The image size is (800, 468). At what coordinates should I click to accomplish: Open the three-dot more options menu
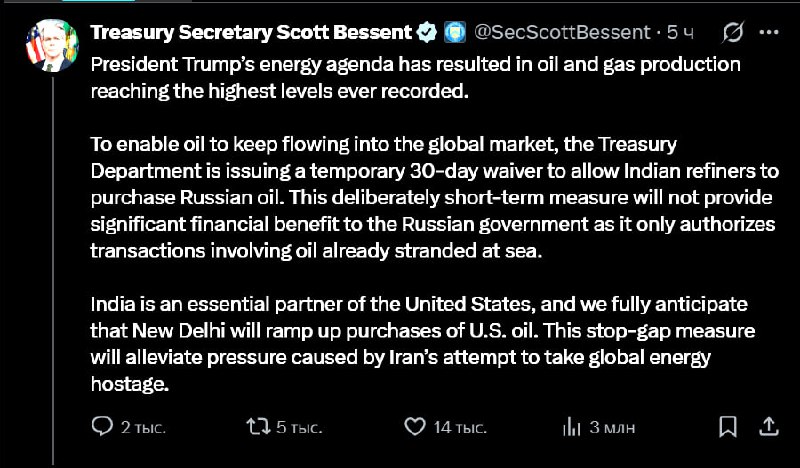click(769, 33)
